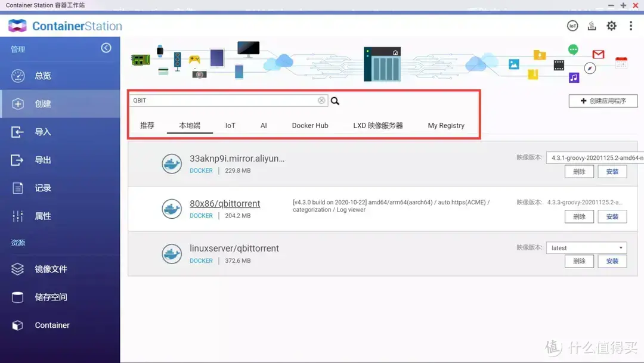Switch to the Docker Hub tab
The width and height of the screenshot is (644, 363).
point(309,125)
